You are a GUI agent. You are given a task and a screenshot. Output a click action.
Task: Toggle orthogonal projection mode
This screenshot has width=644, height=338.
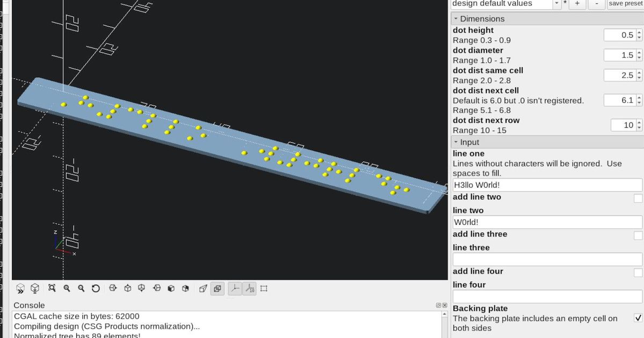point(217,288)
